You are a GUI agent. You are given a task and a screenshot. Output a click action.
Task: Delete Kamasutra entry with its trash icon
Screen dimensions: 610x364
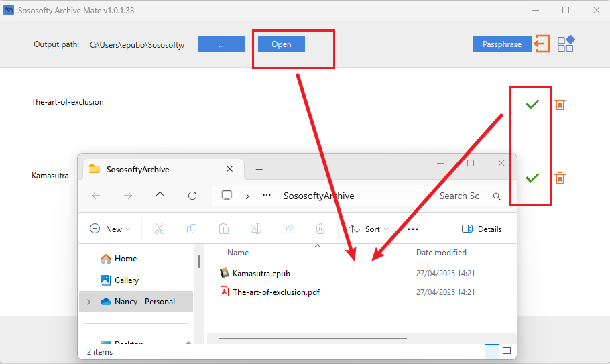pyautogui.click(x=560, y=178)
